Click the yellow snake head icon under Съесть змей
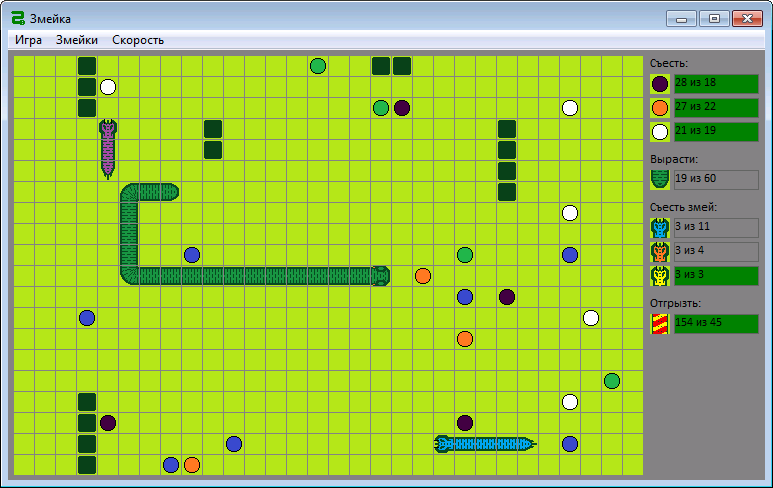 (x=660, y=276)
